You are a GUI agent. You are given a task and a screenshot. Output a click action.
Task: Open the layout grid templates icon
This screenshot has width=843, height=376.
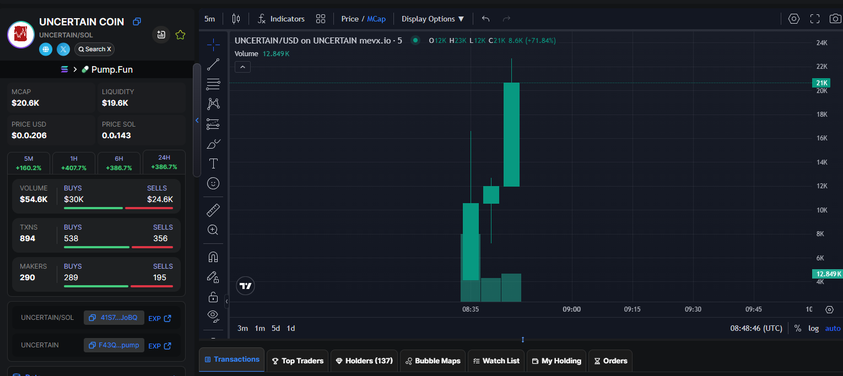pos(321,19)
